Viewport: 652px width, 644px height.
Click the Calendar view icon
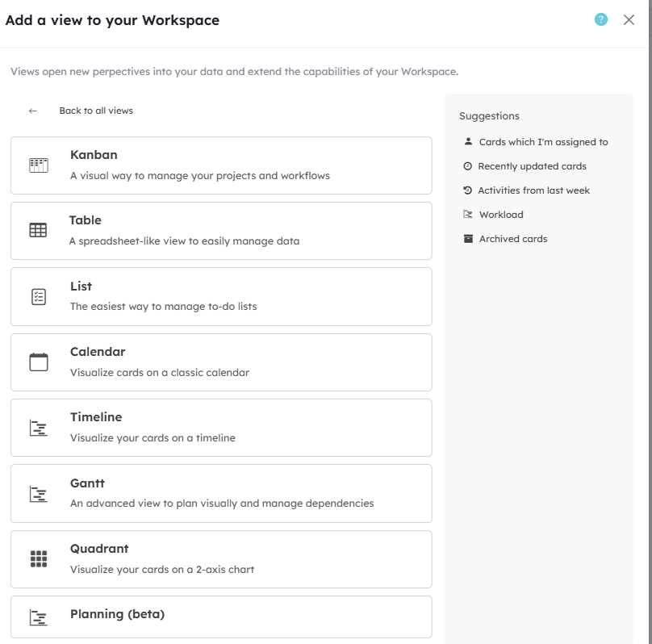[x=39, y=362]
